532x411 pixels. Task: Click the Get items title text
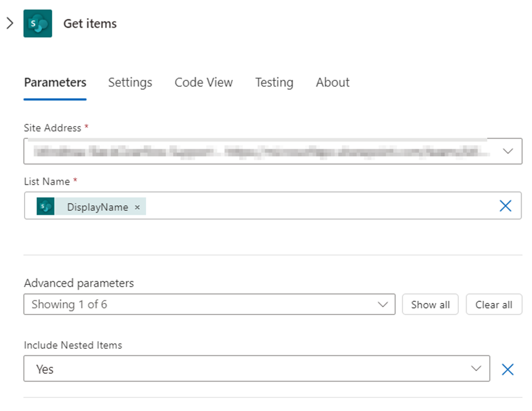[x=89, y=23]
